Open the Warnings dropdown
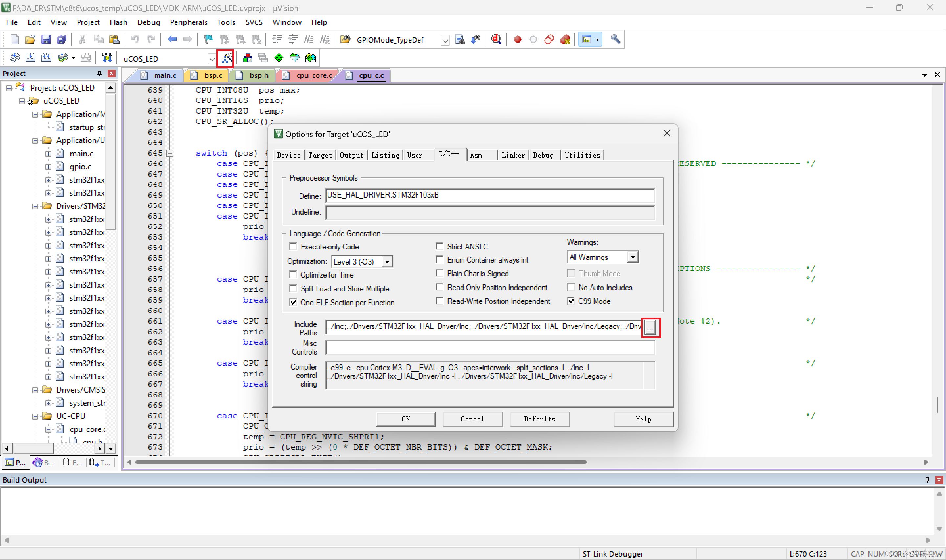The image size is (946, 560). point(633,257)
